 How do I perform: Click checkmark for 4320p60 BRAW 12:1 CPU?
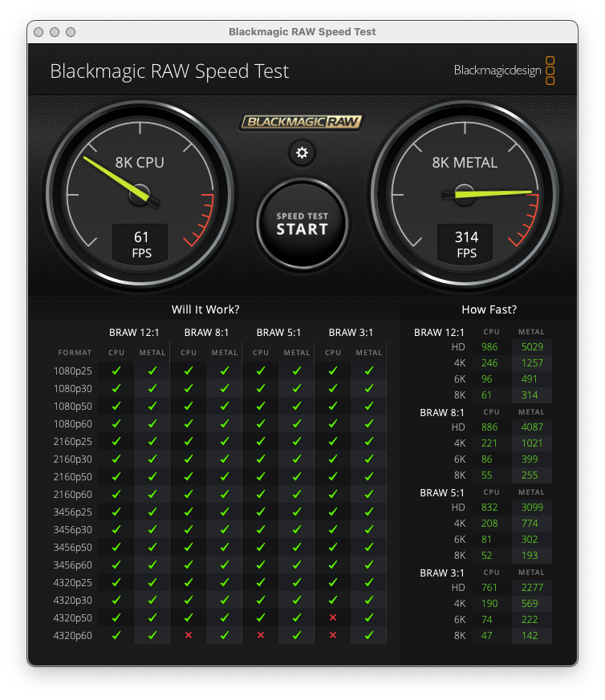pos(116,635)
